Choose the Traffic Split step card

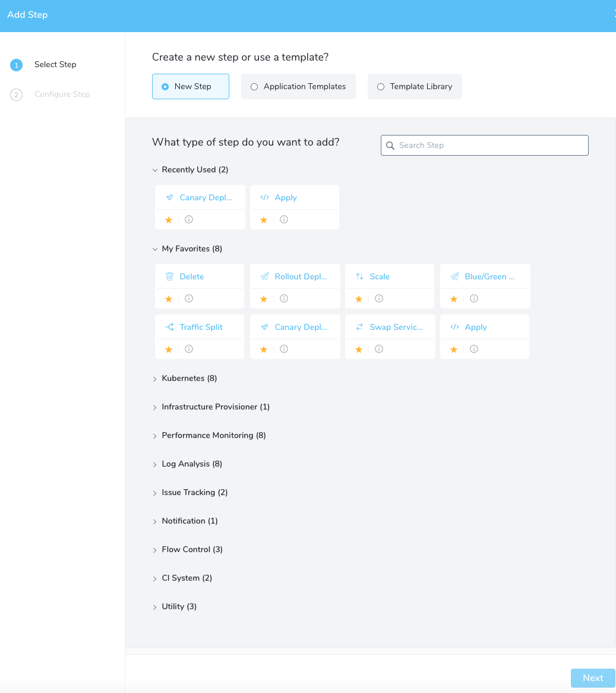200,337
